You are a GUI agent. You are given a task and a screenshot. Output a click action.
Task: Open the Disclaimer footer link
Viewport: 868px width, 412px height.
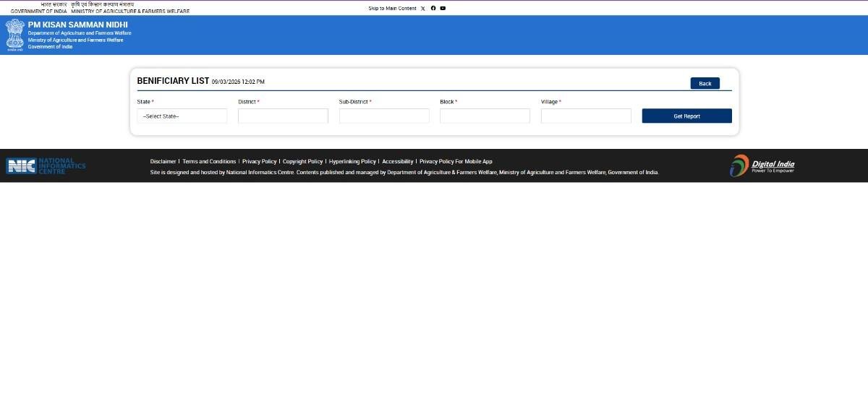click(163, 161)
